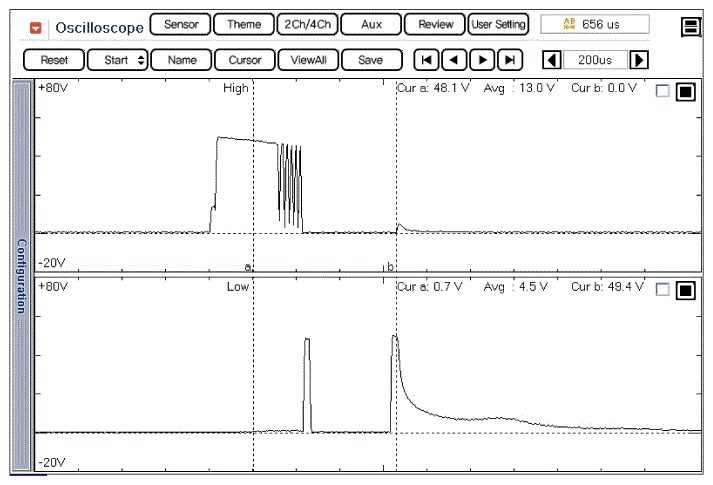Screen dimensions: 713x485
Task: Open the Theme menu
Action: coord(244,24)
